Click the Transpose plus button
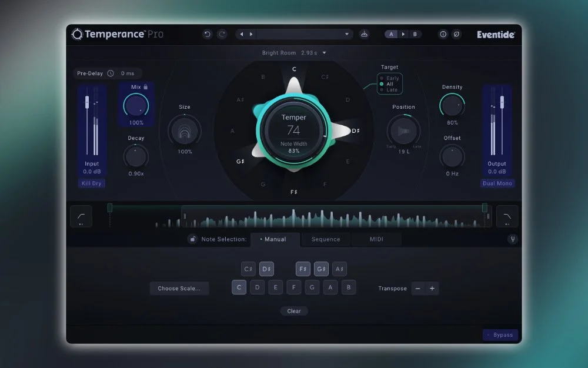This screenshot has height=368, width=588. pos(432,288)
